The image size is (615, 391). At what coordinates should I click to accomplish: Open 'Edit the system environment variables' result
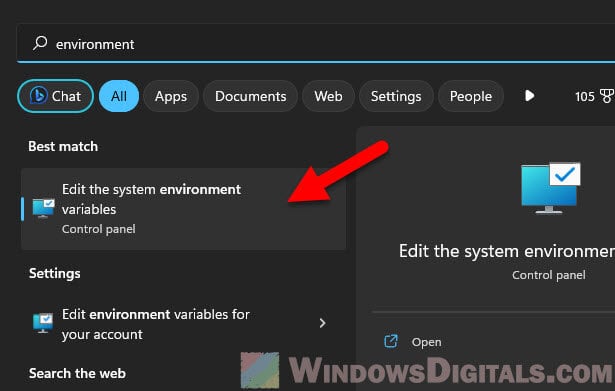(184, 209)
